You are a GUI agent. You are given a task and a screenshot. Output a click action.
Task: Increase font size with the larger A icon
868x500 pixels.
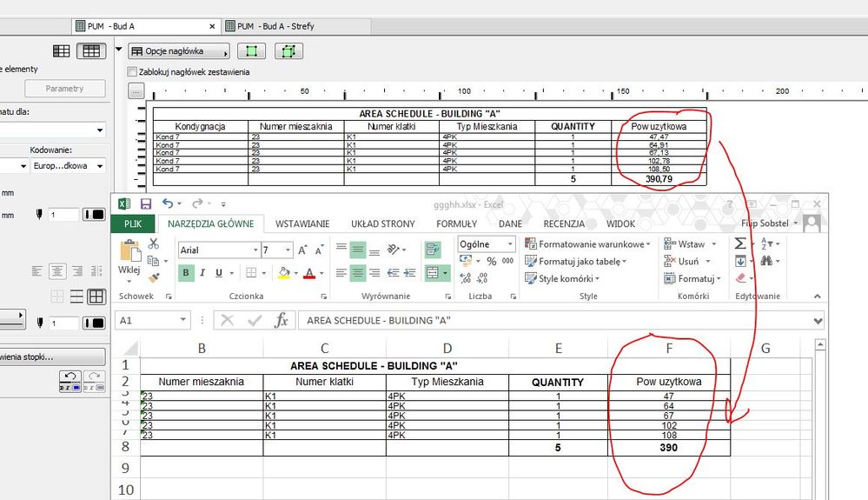[303, 250]
